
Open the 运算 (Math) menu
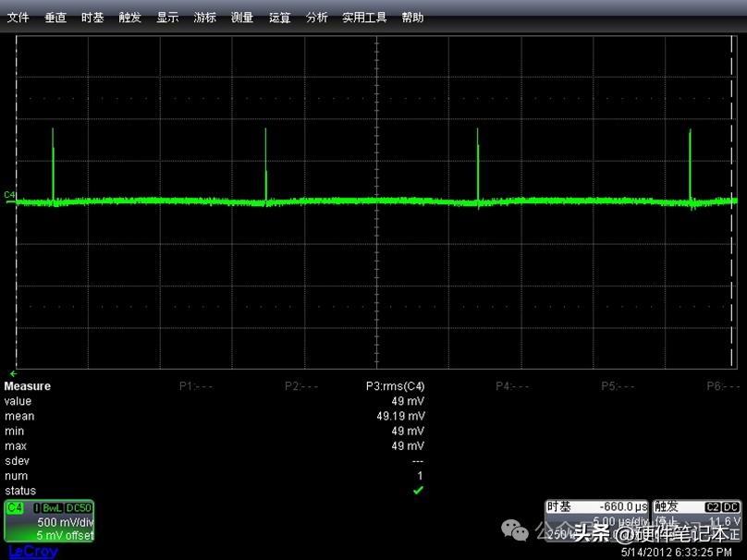tap(279, 18)
